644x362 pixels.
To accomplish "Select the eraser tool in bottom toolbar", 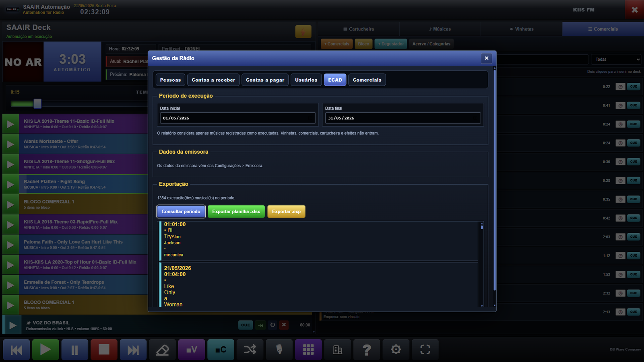I will point(162,350).
